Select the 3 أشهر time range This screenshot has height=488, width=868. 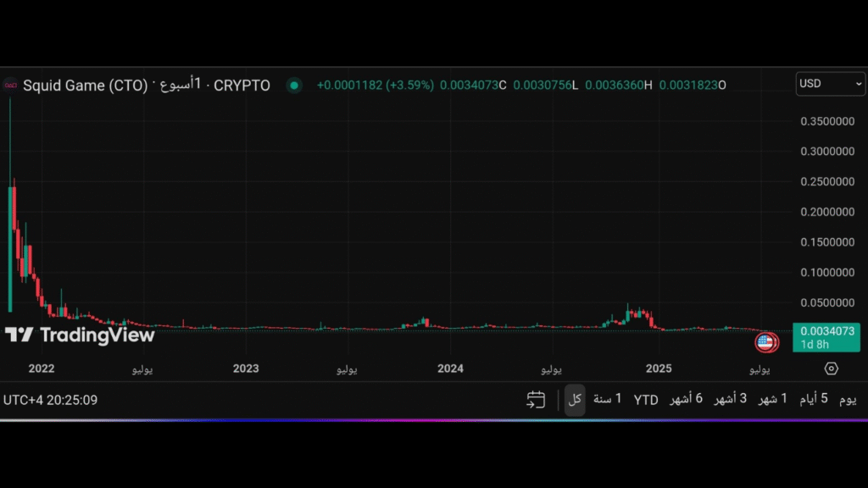[730, 399]
